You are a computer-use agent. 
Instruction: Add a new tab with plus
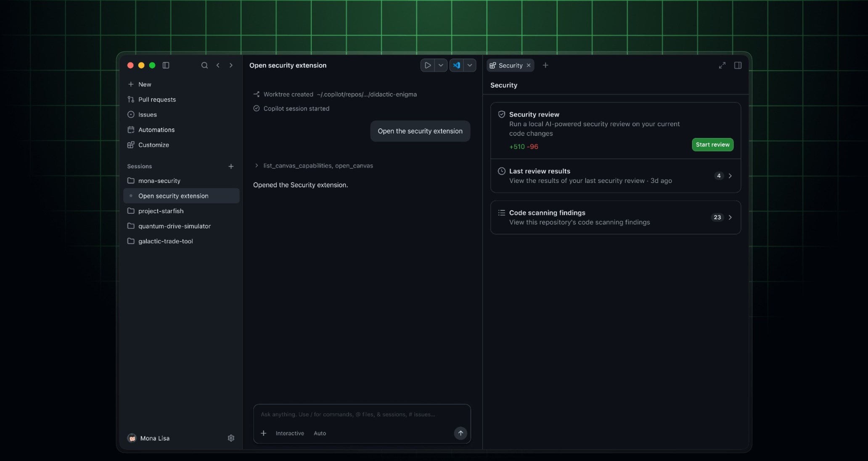(545, 65)
